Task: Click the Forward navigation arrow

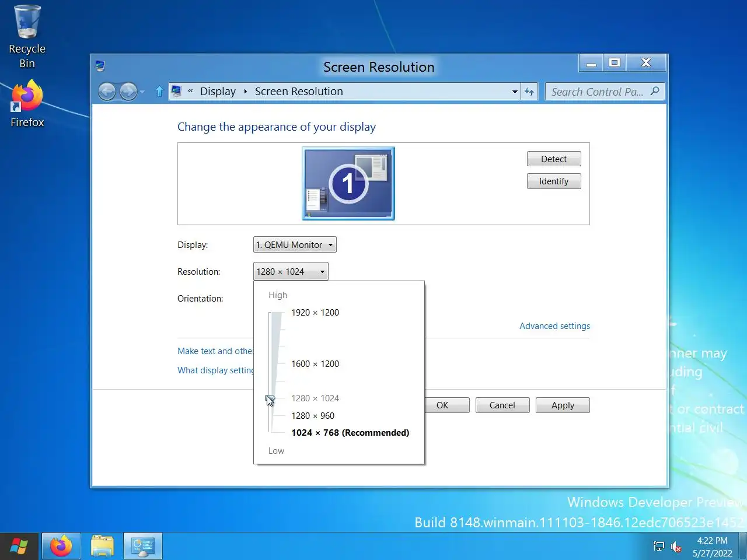Action: pyautogui.click(x=128, y=92)
